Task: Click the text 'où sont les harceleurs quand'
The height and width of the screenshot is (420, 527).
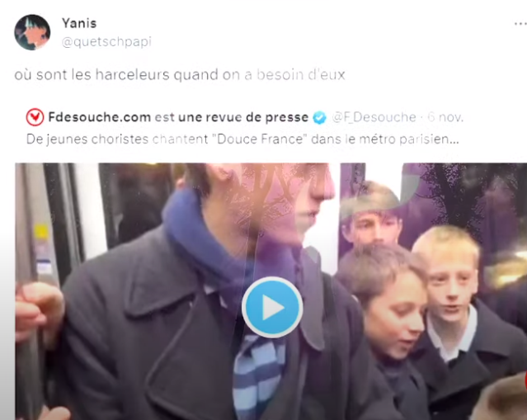Action: pyautogui.click(x=116, y=74)
